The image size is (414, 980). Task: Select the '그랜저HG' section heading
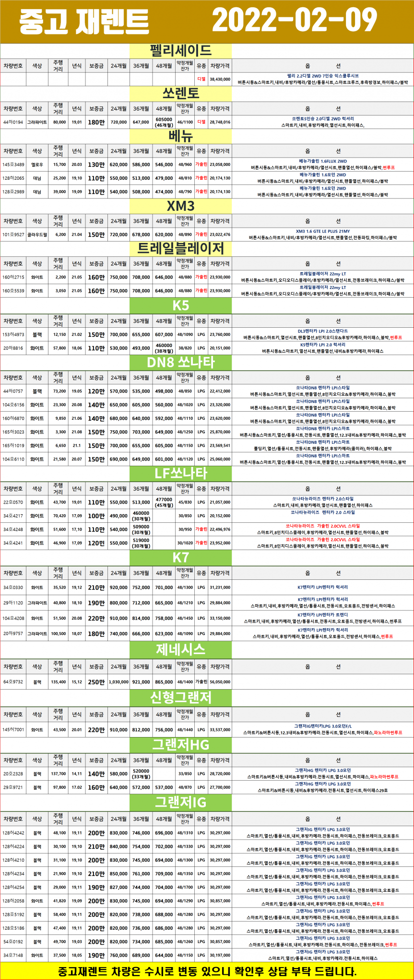tap(181, 744)
